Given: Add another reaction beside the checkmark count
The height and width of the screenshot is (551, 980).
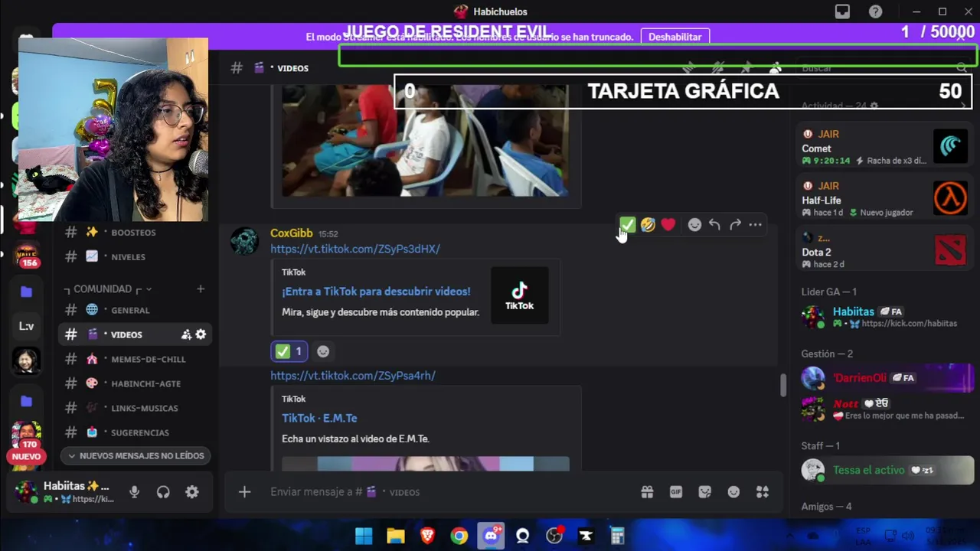Looking at the screenshot, I should coord(323,351).
